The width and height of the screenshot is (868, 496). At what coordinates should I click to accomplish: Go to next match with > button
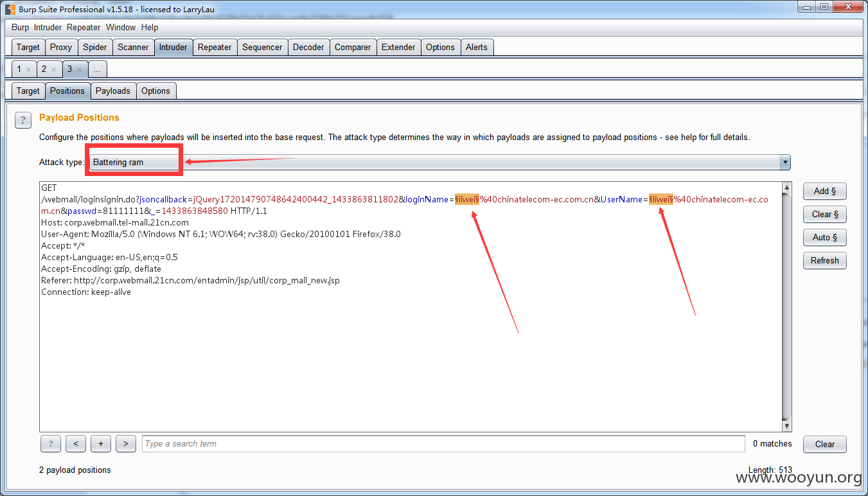coord(126,443)
